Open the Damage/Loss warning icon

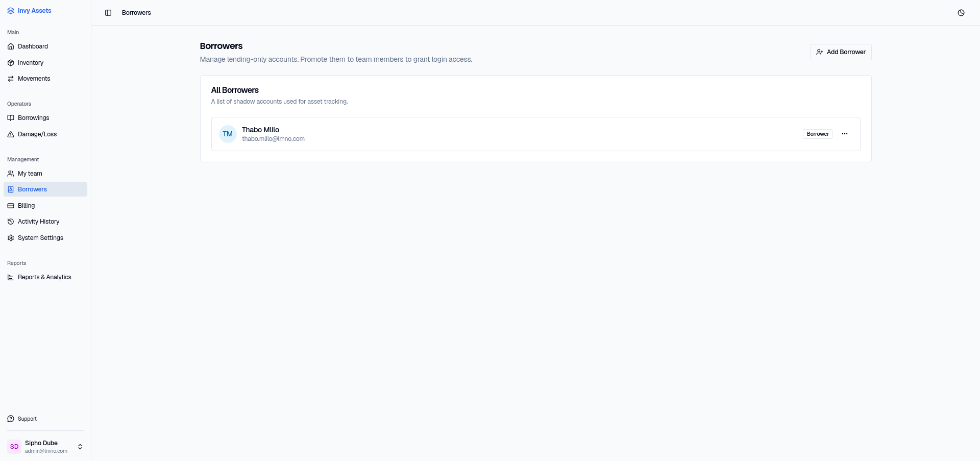(11, 134)
